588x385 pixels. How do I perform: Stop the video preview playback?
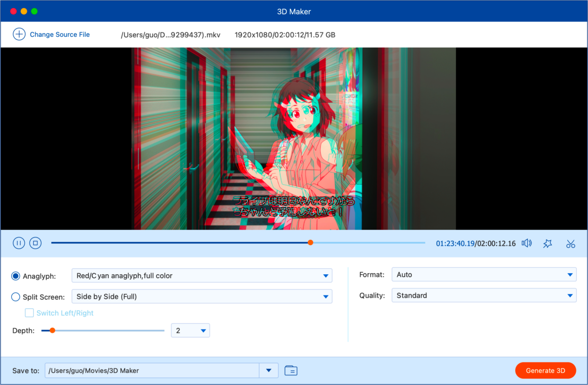click(x=35, y=243)
